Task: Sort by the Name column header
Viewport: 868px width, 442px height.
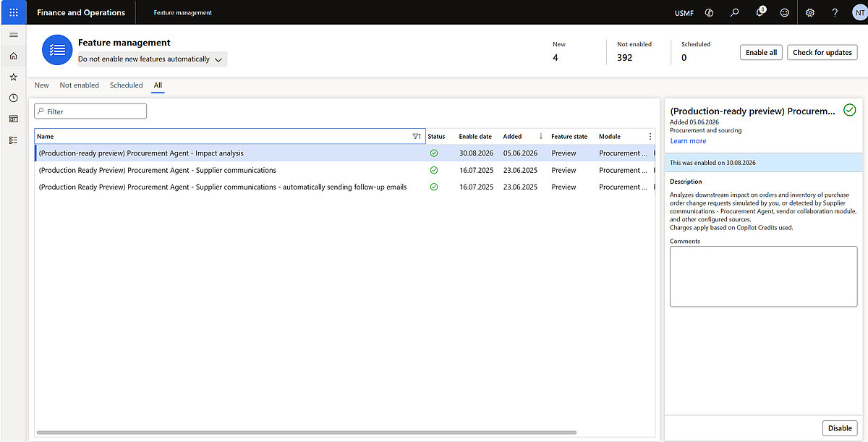Action: 45,136
